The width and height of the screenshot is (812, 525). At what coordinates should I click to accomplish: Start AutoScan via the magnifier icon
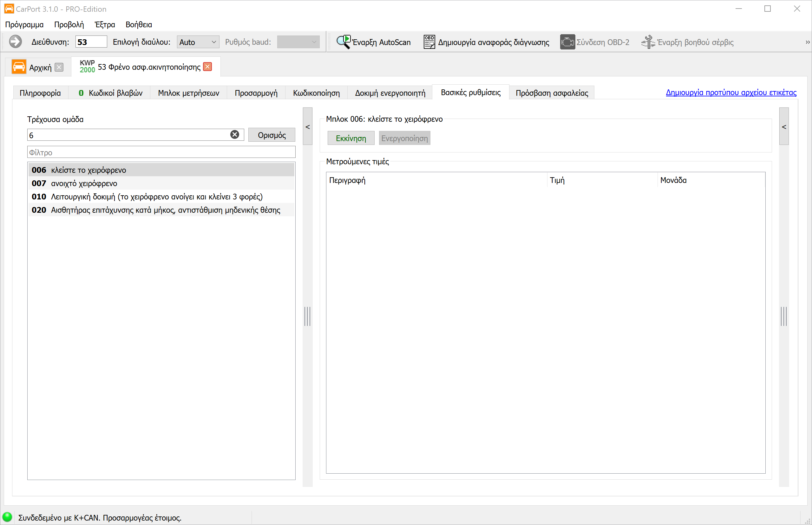click(344, 42)
